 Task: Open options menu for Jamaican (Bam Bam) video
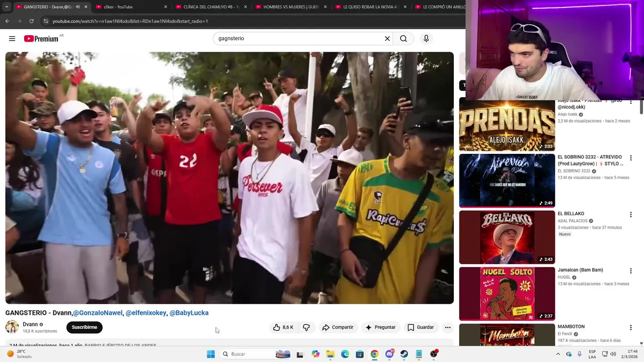pyautogui.click(x=630, y=271)
